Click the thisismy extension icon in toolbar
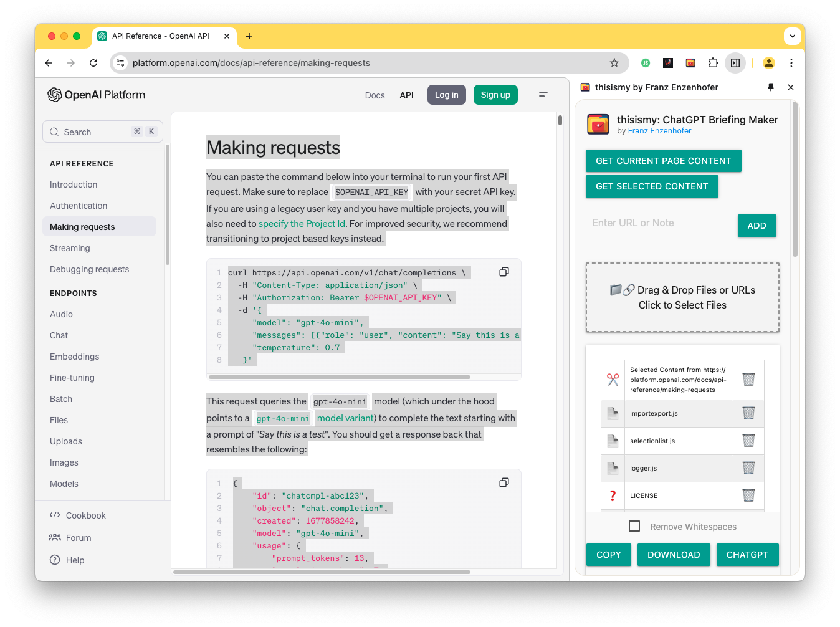 690,63
